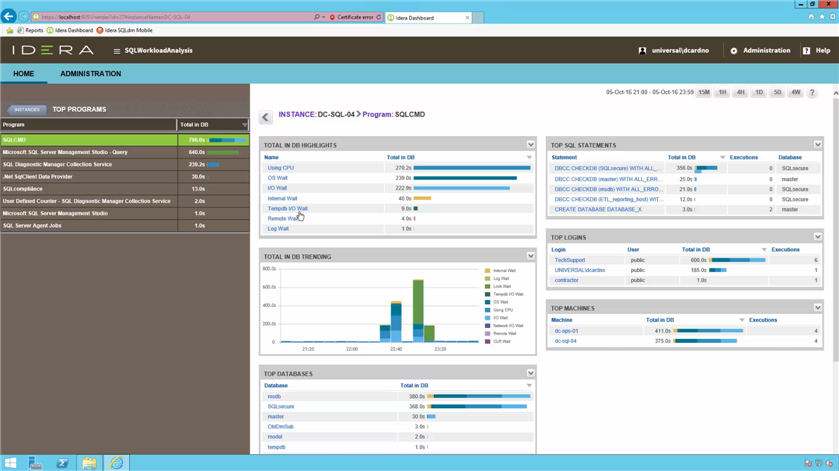The height and width of the screenshot is (471, 839).
Task: Open the Reports bookmark
Action: 30,31
